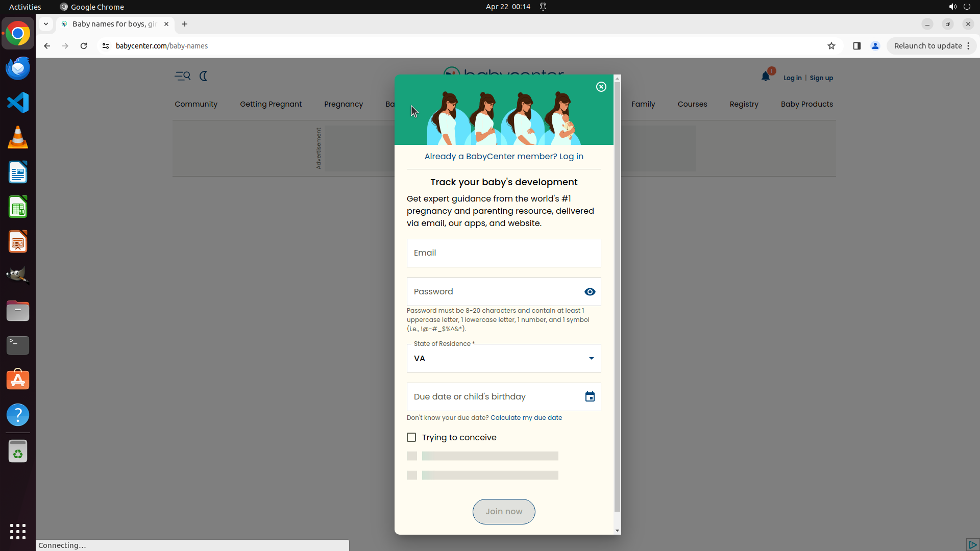Toggle dark mode moon icon
The width and height of the screenshot is (980, 551).
tap(204, 76)
